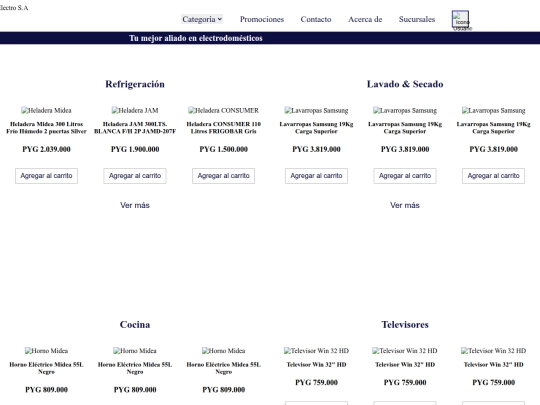Click the title Heladera CONSUMER 110 Litros FRIGOBAR
540x405 pixels.
(x=224, y=127)
